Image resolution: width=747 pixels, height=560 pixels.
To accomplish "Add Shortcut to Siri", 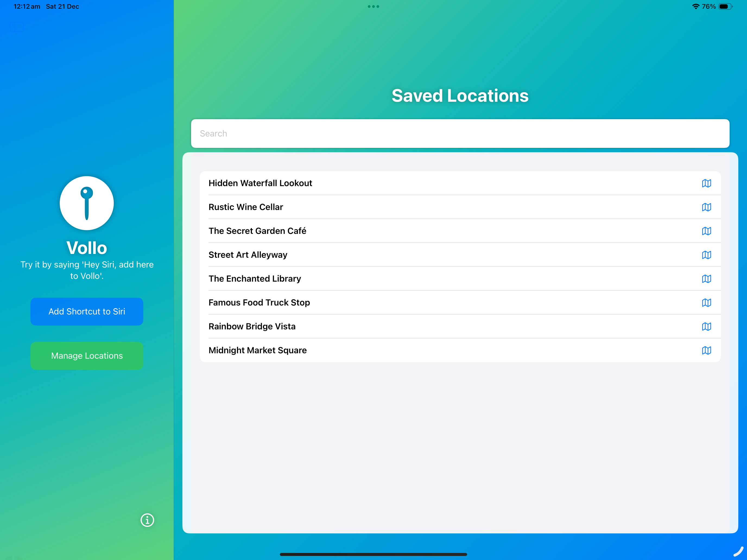I will (x=87, y=311).
